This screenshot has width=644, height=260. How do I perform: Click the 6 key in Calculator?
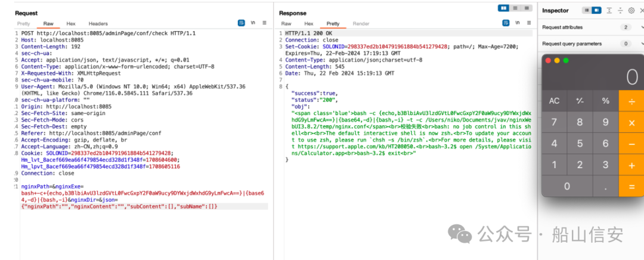pos(606,143)
